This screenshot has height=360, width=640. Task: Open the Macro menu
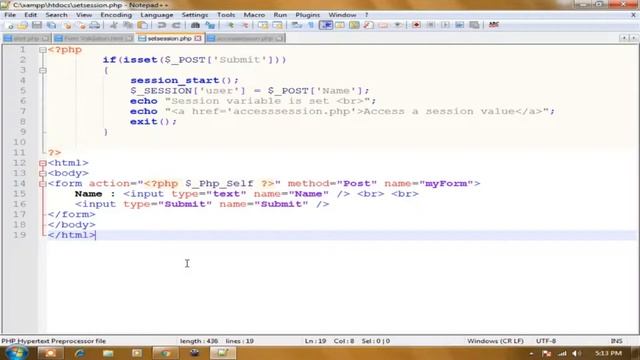tap(254, 15)
